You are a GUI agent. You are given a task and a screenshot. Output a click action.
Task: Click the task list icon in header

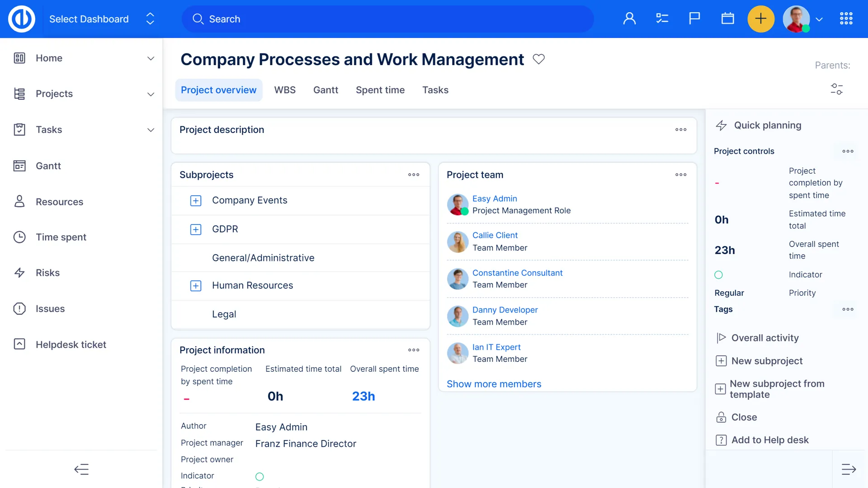(x=662, y=19)
